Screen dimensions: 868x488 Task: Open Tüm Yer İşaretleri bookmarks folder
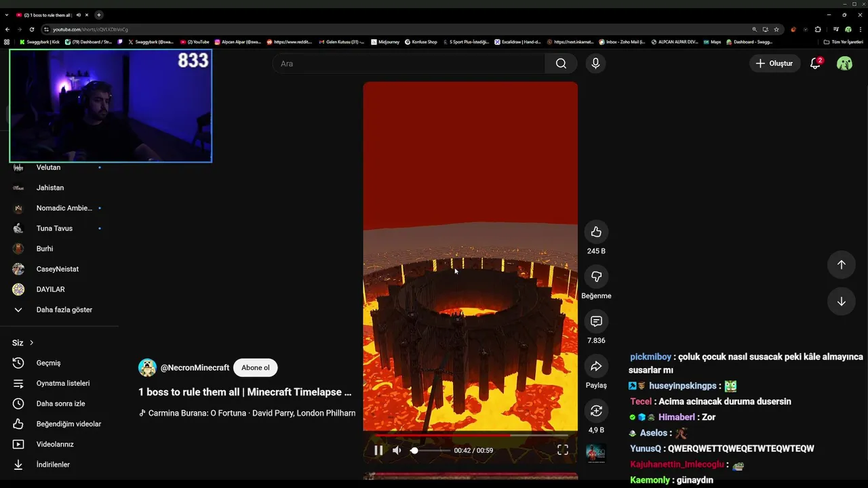pyautogui.click(x=844, y=42)
